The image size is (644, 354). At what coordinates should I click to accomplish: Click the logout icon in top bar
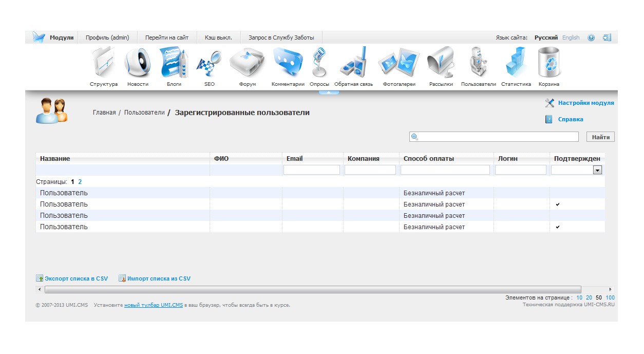[607, 38]
